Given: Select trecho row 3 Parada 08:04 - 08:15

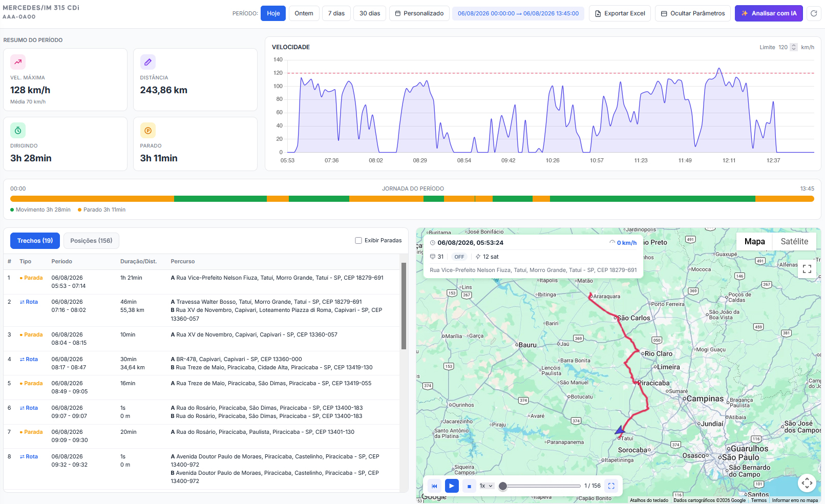Looking at the screenshot, I should 202,339.
